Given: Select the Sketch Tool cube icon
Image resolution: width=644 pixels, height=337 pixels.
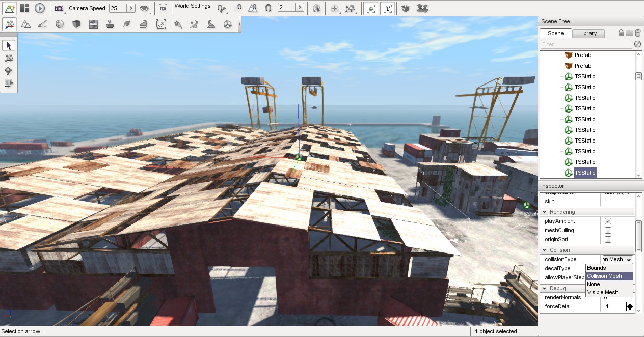Looking at the screenshot, I should (x=76, y=24).
